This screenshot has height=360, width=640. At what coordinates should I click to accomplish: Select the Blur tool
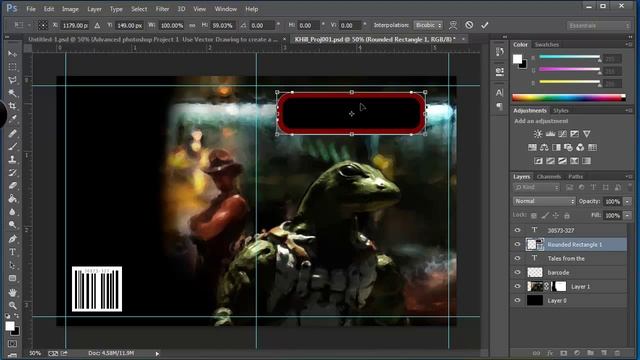tap(12, 212)
